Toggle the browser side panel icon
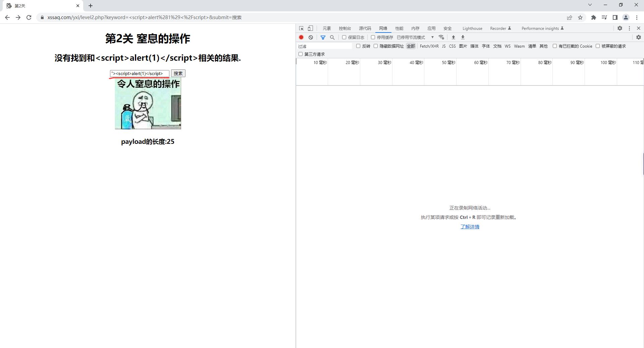This screenshot has width=644, height=348. (x=615, y=17)
